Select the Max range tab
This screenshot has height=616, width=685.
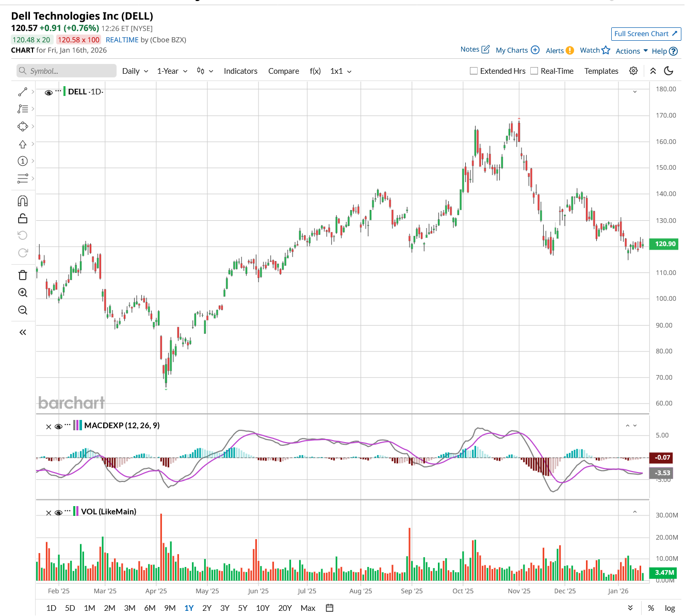(308, 608)
